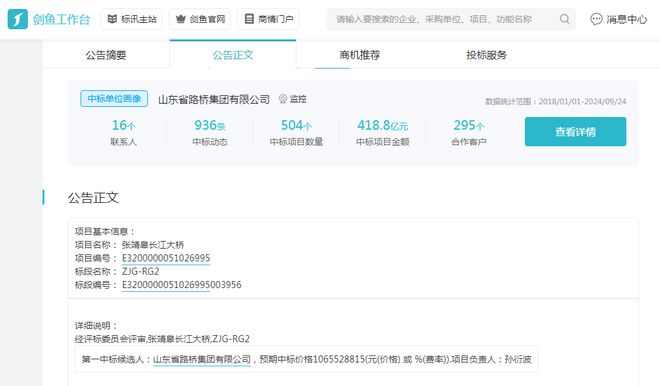
Task: Switch to the 投标服务 tab
Action: point(486,55)
